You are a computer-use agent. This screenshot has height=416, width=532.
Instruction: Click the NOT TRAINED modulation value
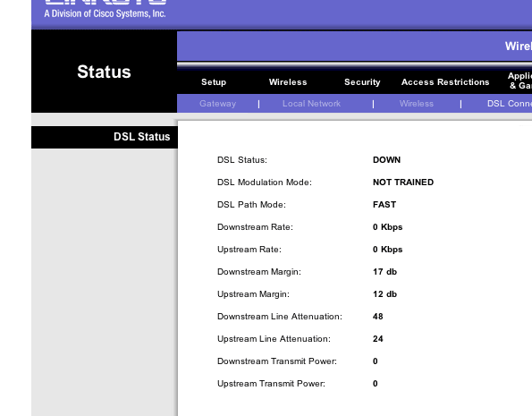pyautogui.click(x=403, y=183)
